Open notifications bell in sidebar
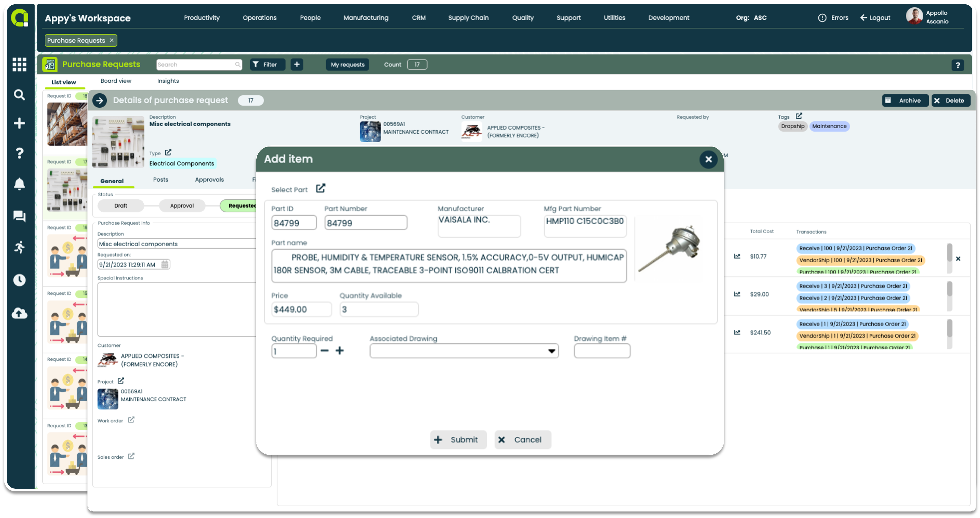Image resolution: width=980 pixels, height=518 pixels. [x=19, y=184]
